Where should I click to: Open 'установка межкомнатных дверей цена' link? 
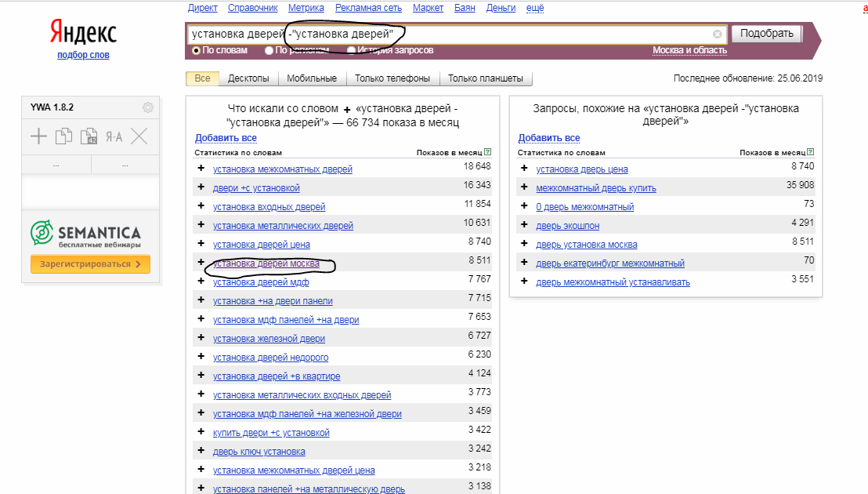point(294,470)
